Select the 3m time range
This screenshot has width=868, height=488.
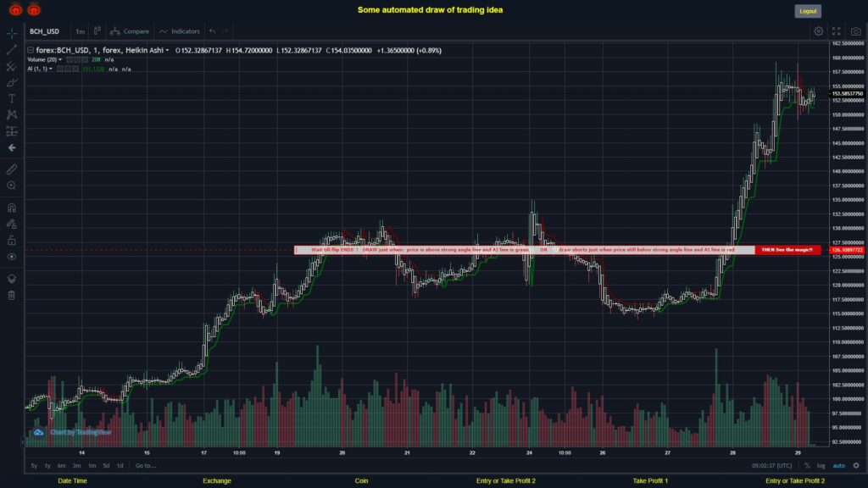click(76, 465)
